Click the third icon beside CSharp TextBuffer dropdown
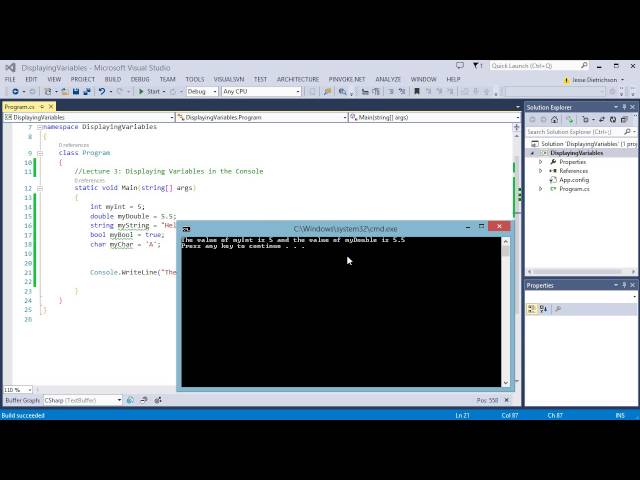Screen dimensions: 640x480 click(x=158, y=400)
